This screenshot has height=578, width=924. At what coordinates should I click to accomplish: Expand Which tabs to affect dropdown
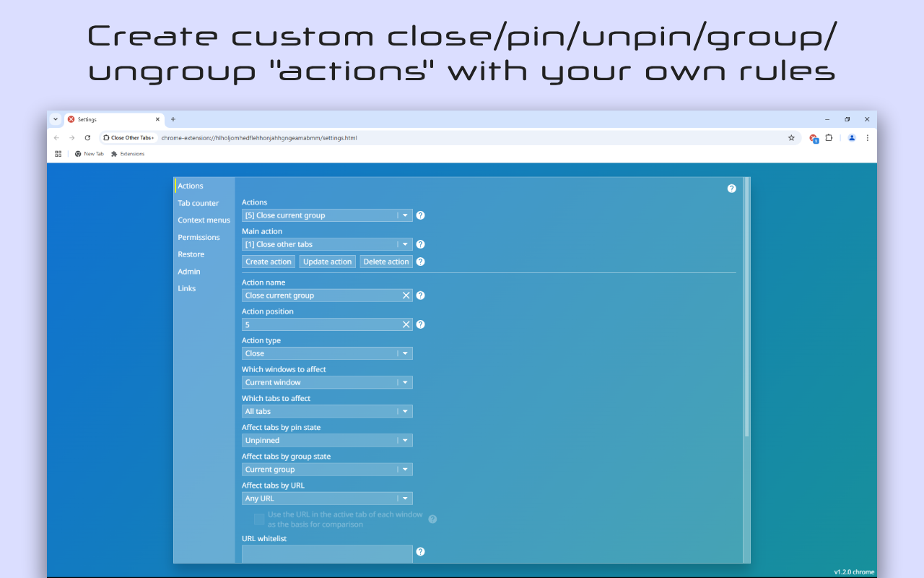point(327,411)
